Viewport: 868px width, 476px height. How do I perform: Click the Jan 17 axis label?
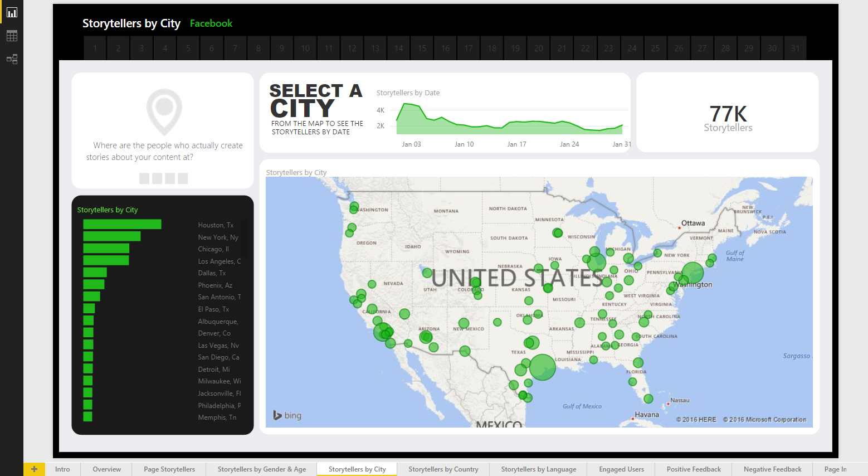(x=516, y=144)
